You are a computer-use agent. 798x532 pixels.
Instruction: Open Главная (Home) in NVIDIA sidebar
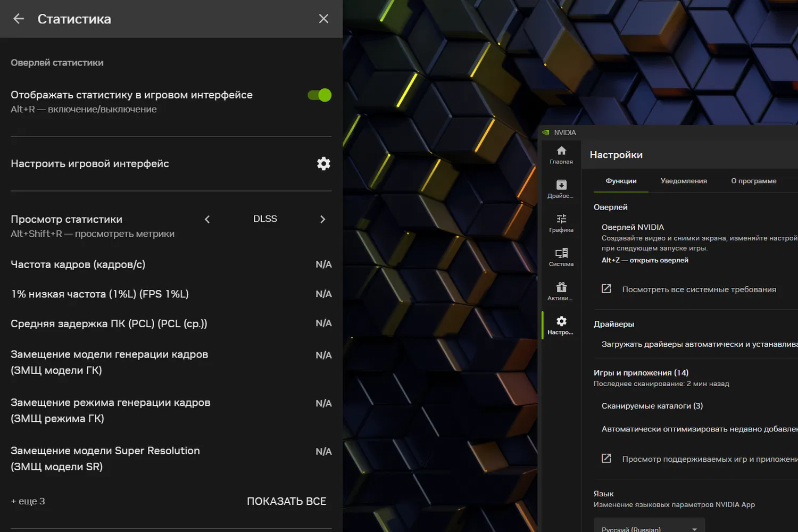click(561, 155)
